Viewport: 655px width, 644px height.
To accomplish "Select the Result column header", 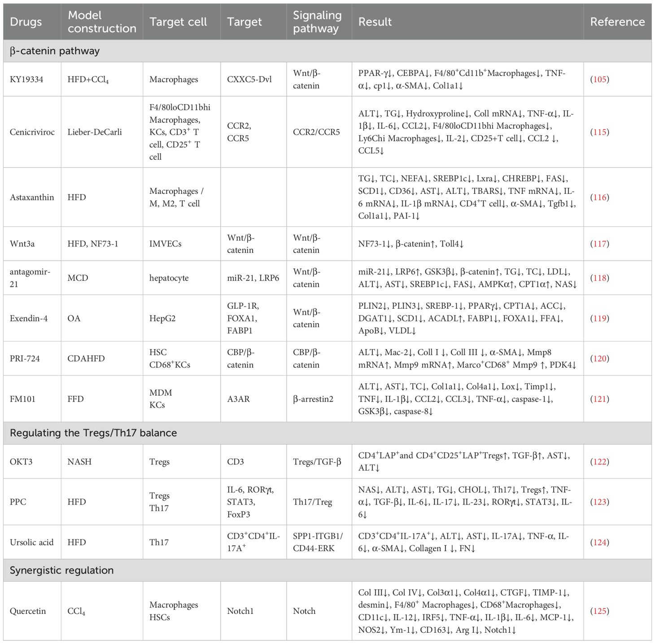I will [375, 22].
